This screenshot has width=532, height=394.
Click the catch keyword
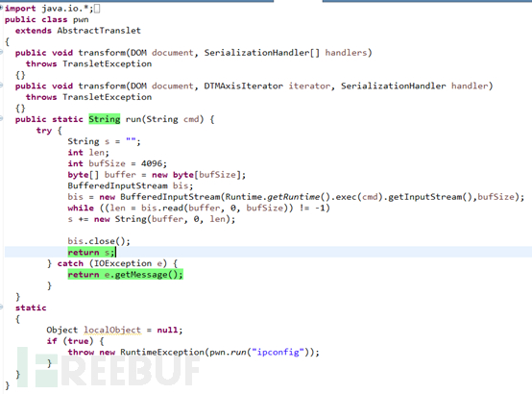point(70,263)
